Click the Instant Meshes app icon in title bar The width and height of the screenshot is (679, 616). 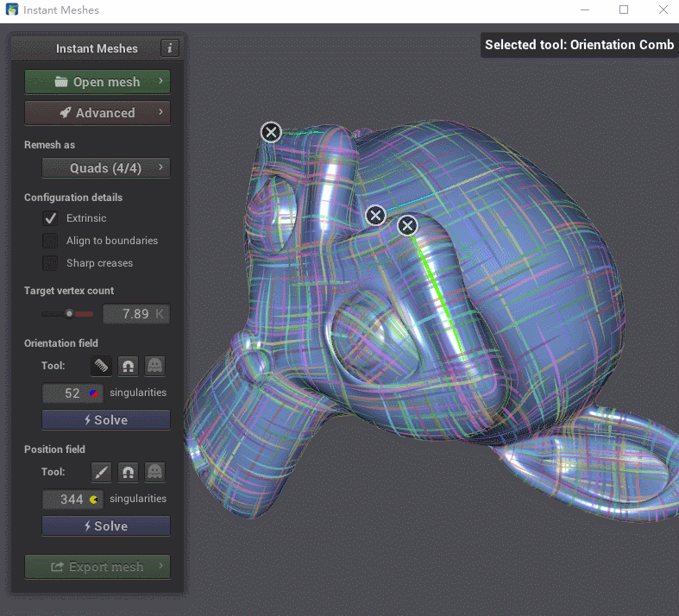pos(12,9)
